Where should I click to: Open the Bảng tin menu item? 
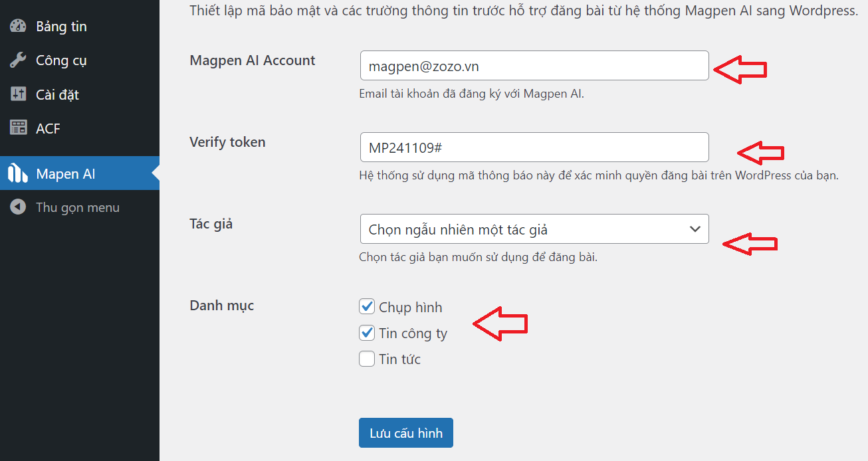pyautogui.click(x=80, y=27)
